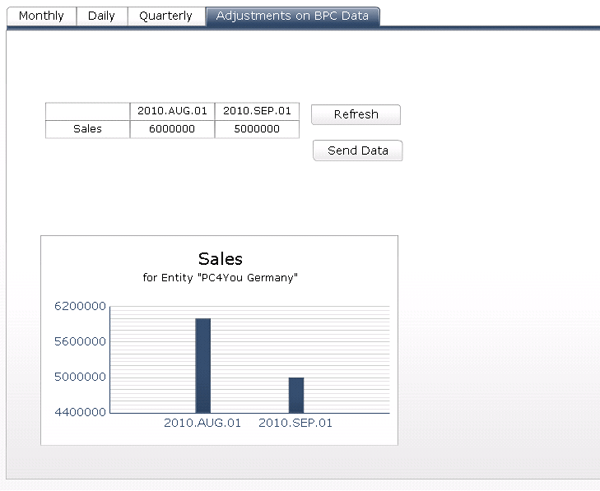Click the 2010.AUG.01 chart x-axis label
Viewport: 600px width, 491px height.
tap(202, 423)
